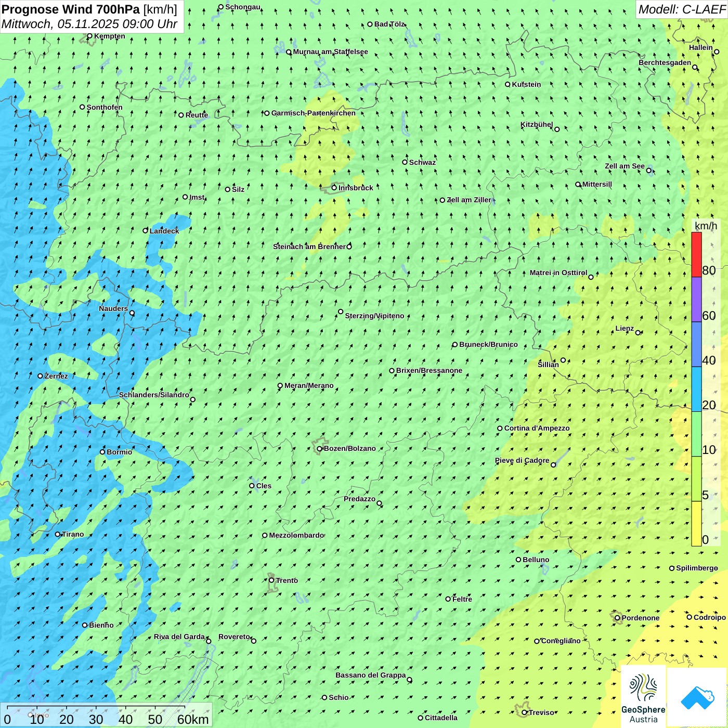
Task: Click the Spilimbergo label
Action: 697,568
